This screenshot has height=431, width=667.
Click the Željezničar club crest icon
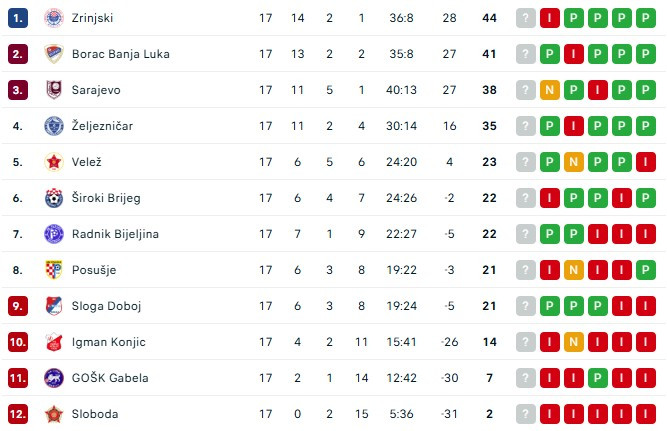pyautogui.click(x=53, y=126)
